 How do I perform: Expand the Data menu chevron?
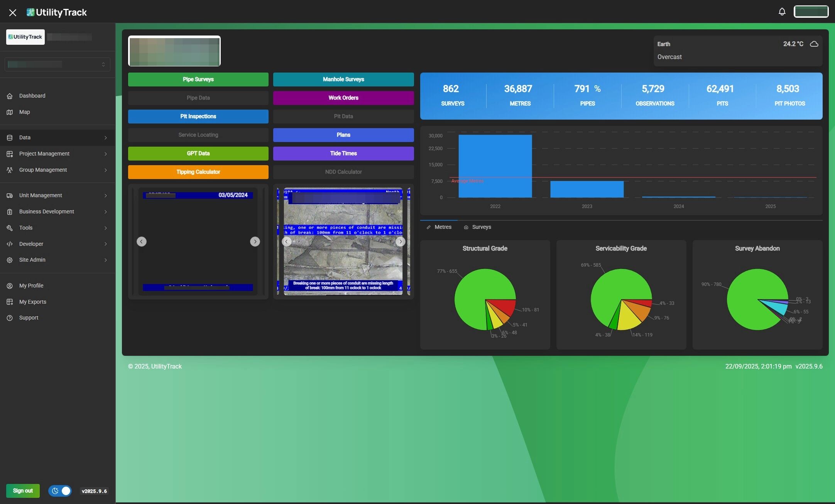pos(105,138)
